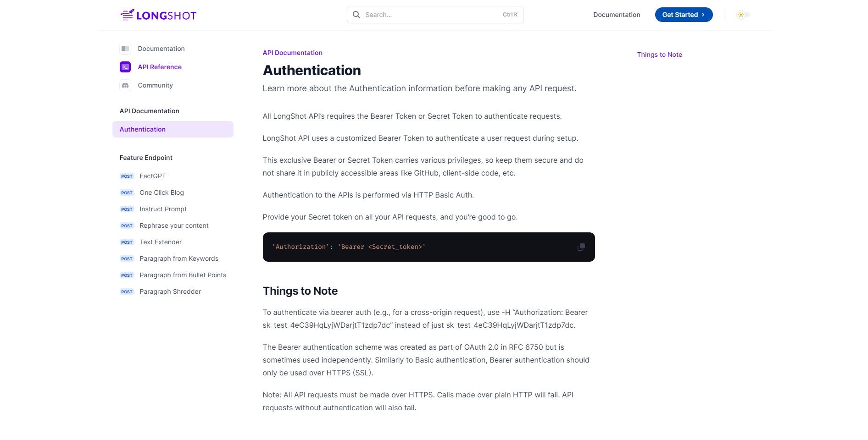868x440 pixels.
Task: Click the LongShot logo
Action: [x=158, y=15]
